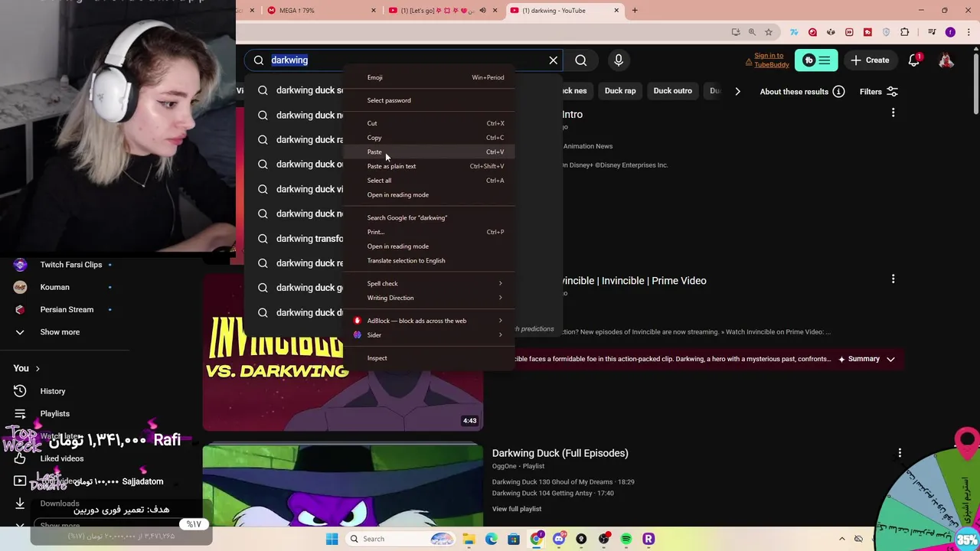Image resolution: width=980 pixels, height=551 pixels.
Task: Launch Microsoft Edge from taskbar
Action: point(491,539)
